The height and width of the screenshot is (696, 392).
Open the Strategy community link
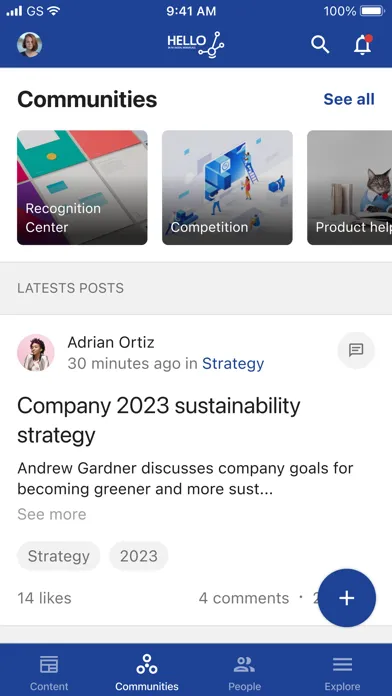tap(233, 364)
